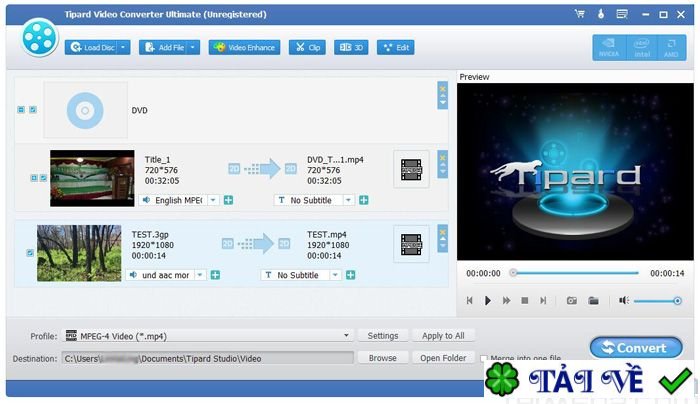The image size is (700, 404).
Task: Mute the preview volume
Action: pos(624,300)
